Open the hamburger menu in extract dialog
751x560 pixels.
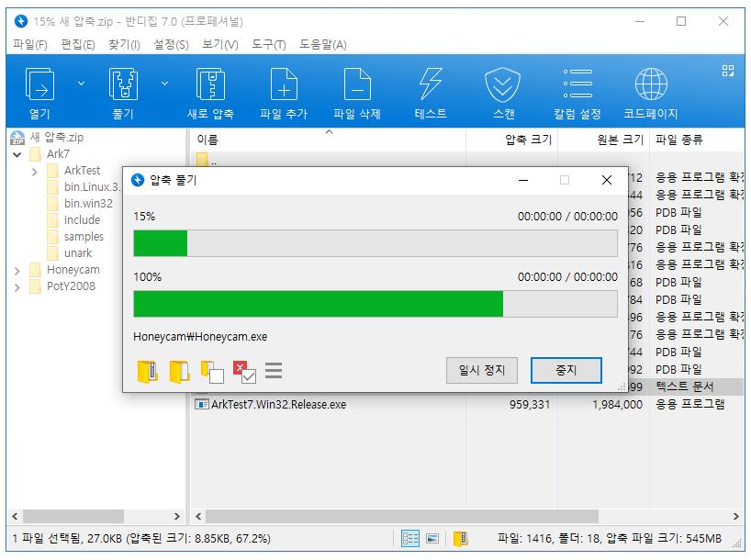[274, 370]
